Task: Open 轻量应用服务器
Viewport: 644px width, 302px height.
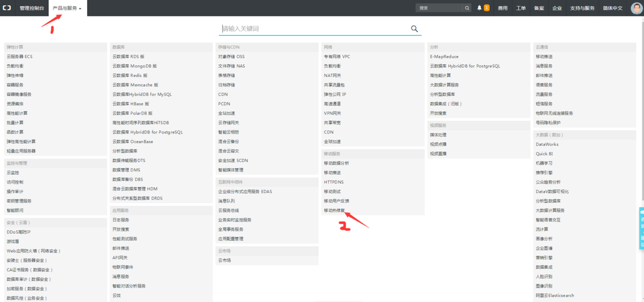Action: click(x=21, y=151)
